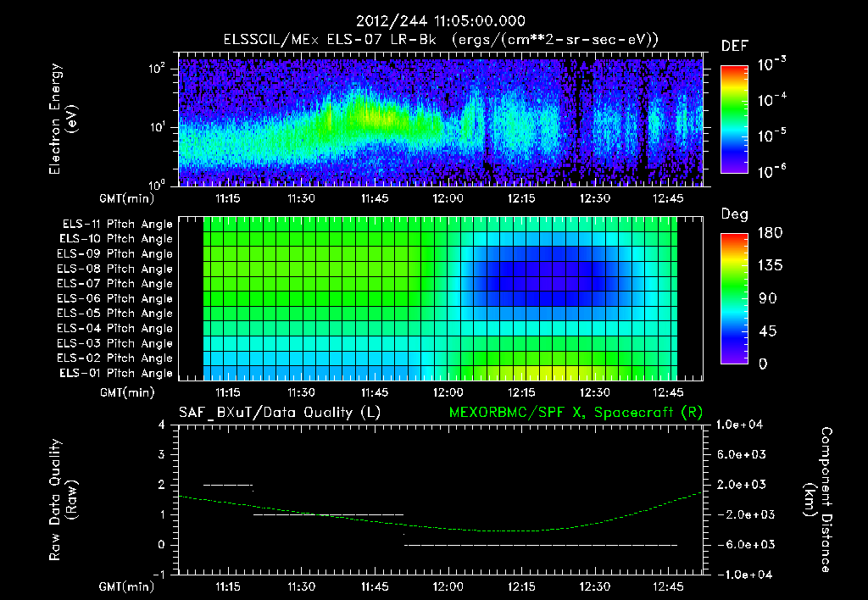Click the 2.0e+03 tick on distance axis

pyautogui.click(x=741, y=484)
